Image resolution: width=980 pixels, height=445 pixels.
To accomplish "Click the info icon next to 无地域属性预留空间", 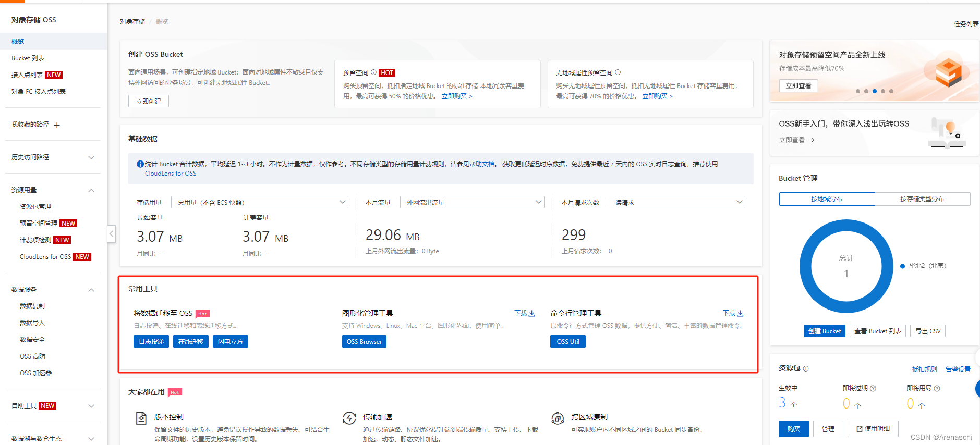I will (x=618, y=72).
